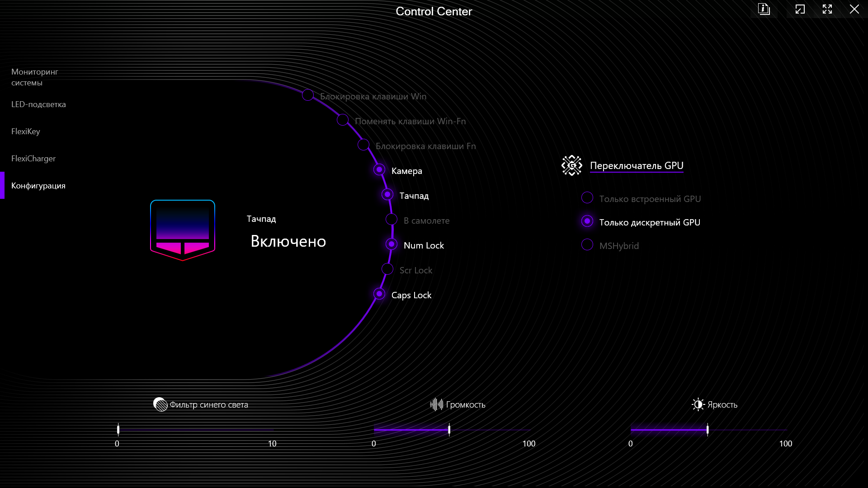Click the fullscreen expand arrows icon
The height and width of the screenshot is (488, 868).
pos(827,9)
